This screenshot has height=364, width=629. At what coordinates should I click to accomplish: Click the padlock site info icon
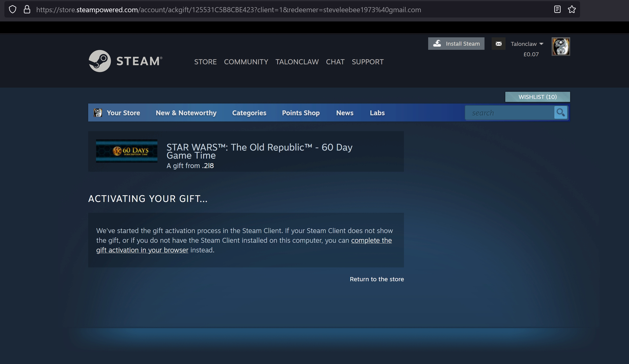click(x=27, y=9)
